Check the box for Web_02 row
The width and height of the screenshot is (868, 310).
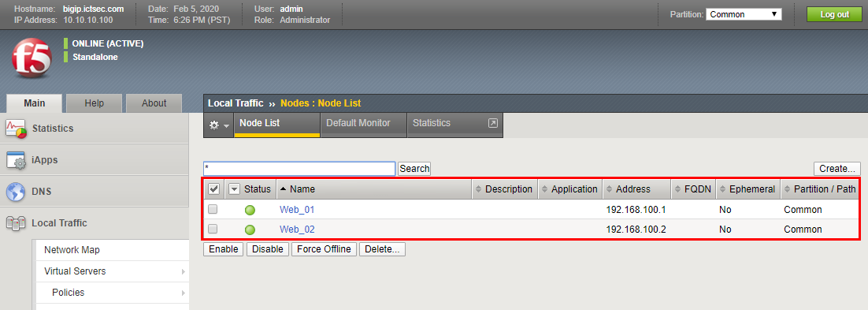pyautogui.click(x=213, y=229)
